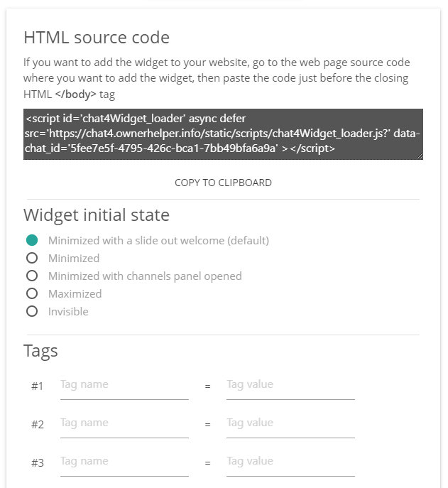Focus the Tag value field for #1
448x488 pixels.
tap(290, 385)
